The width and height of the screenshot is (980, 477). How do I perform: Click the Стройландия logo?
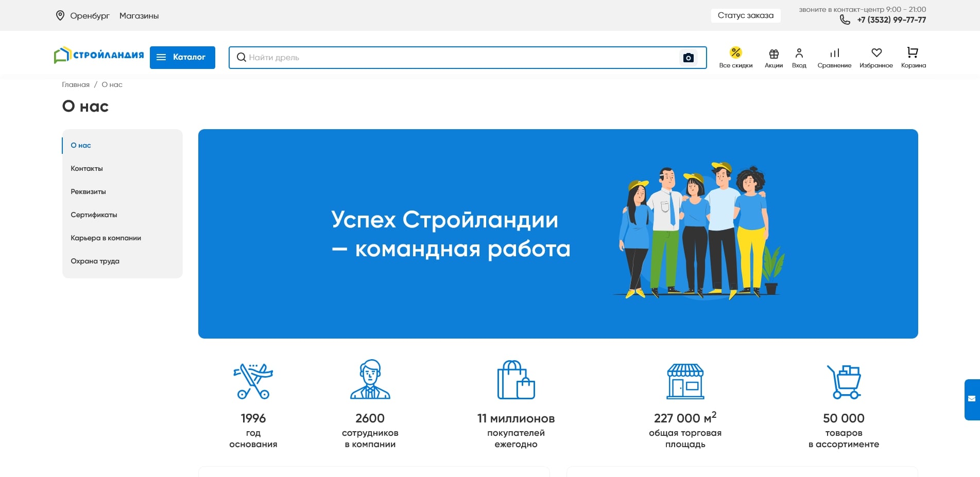99,55
